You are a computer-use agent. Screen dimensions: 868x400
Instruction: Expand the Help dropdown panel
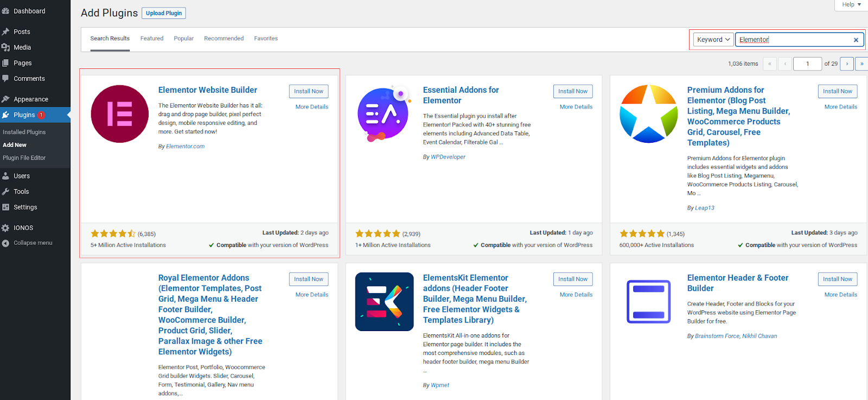tap(851, 4)
